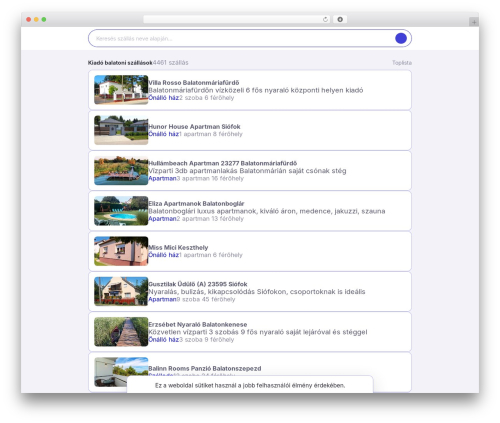This screenshot has height=423, width=500.
Task: Click Eliza Apartmanok pool thumbnail
Action: [x=121, y=211]
